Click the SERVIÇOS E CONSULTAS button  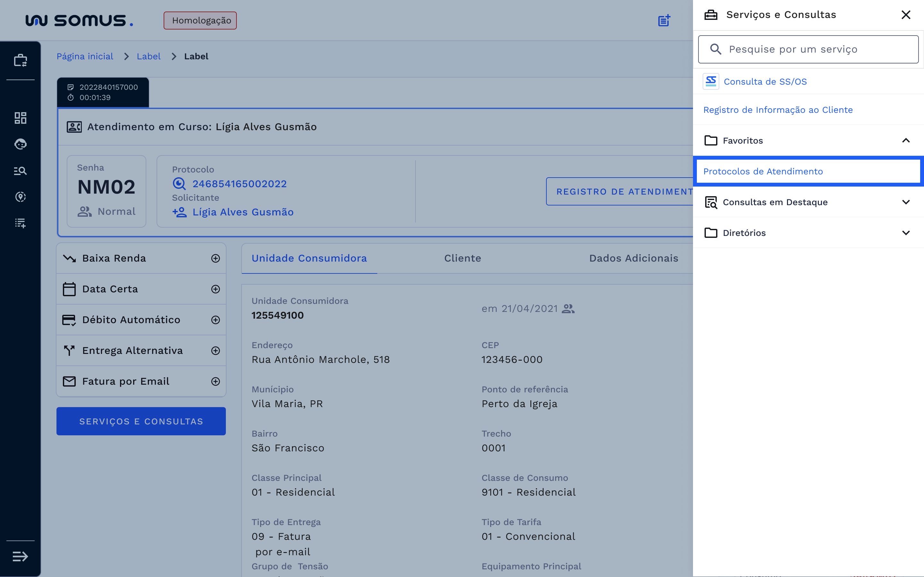141,421
